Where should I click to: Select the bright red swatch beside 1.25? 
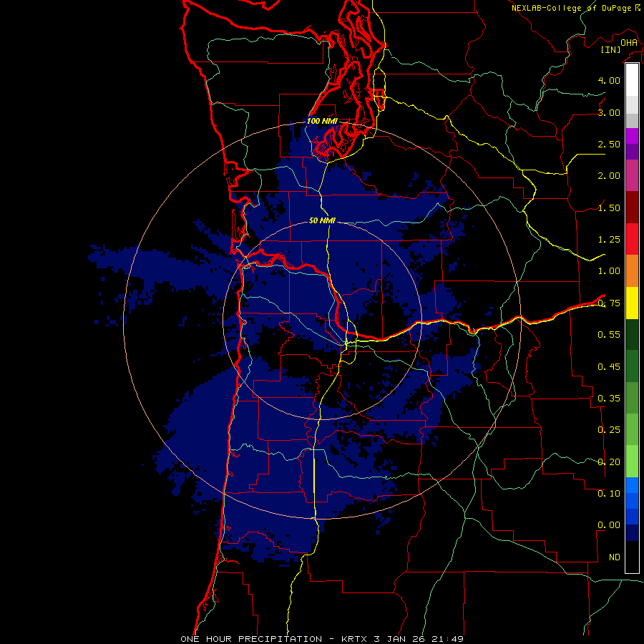(x=632, y=239)
